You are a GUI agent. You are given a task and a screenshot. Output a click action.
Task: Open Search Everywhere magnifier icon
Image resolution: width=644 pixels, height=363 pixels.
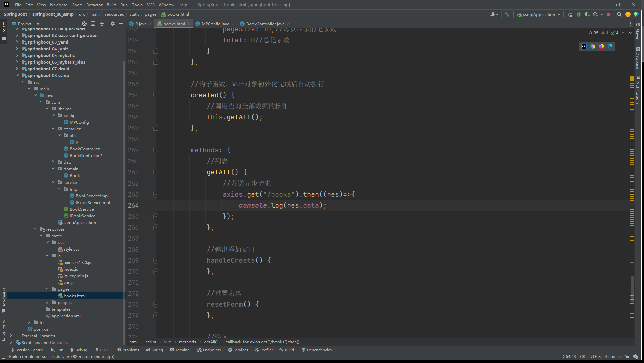(619, 14)
